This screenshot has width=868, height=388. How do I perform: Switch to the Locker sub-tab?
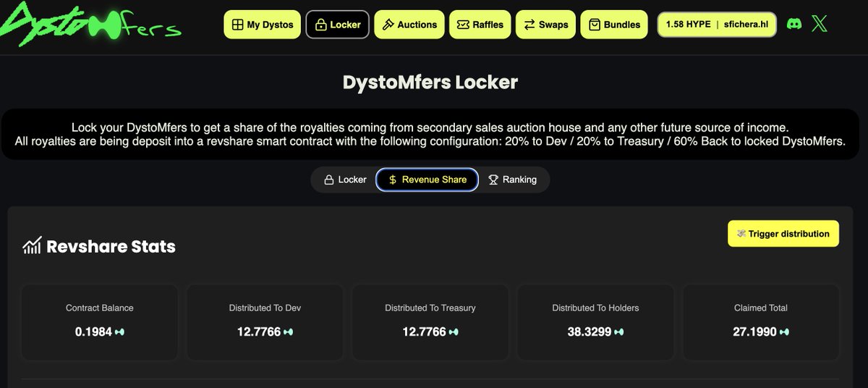[x=345, y=180]
